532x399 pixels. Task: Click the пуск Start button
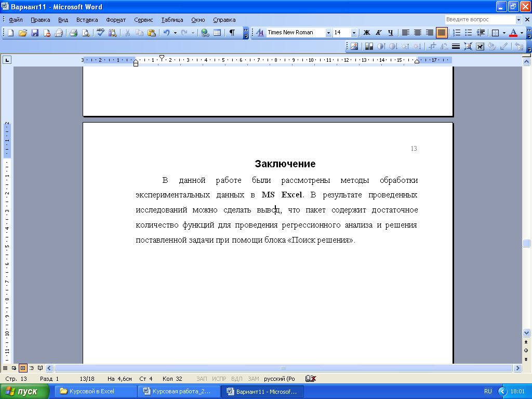(22, 391)
